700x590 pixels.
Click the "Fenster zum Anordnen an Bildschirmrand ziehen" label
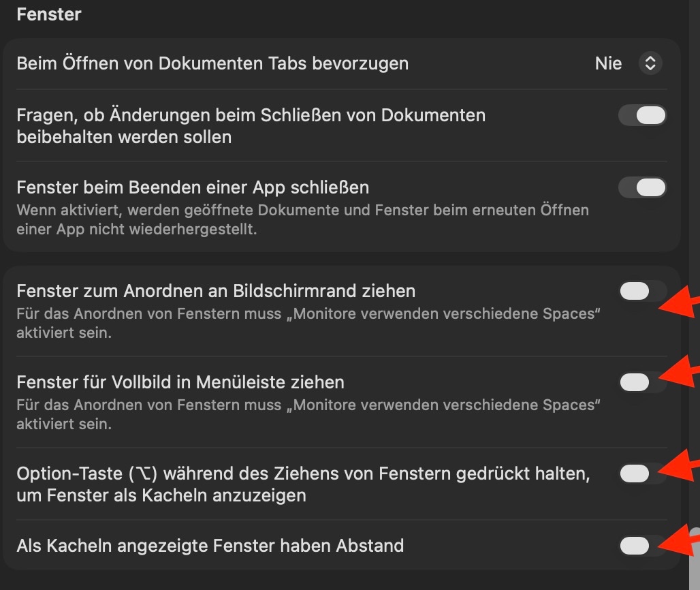click(216, 291)
